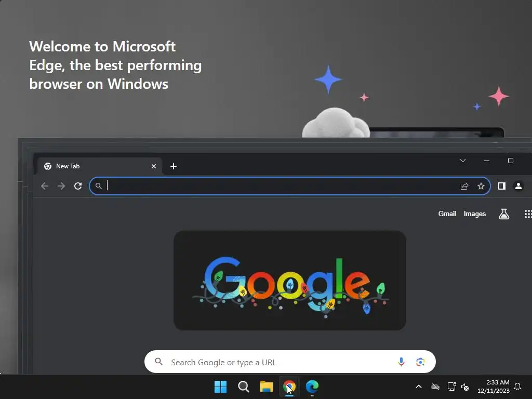This screenshot has width=532, height=399.
Task: Focus the Chrome address bar
Action: [x=290, y=186]
